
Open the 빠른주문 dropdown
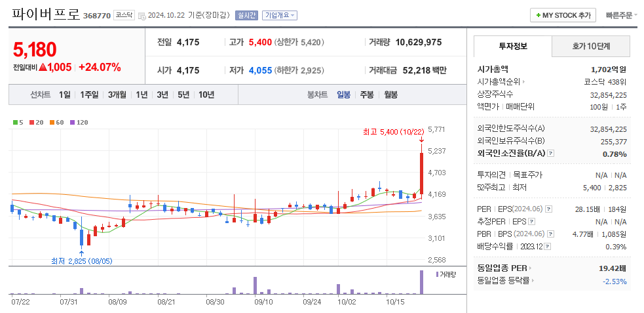tap(622, 16)
